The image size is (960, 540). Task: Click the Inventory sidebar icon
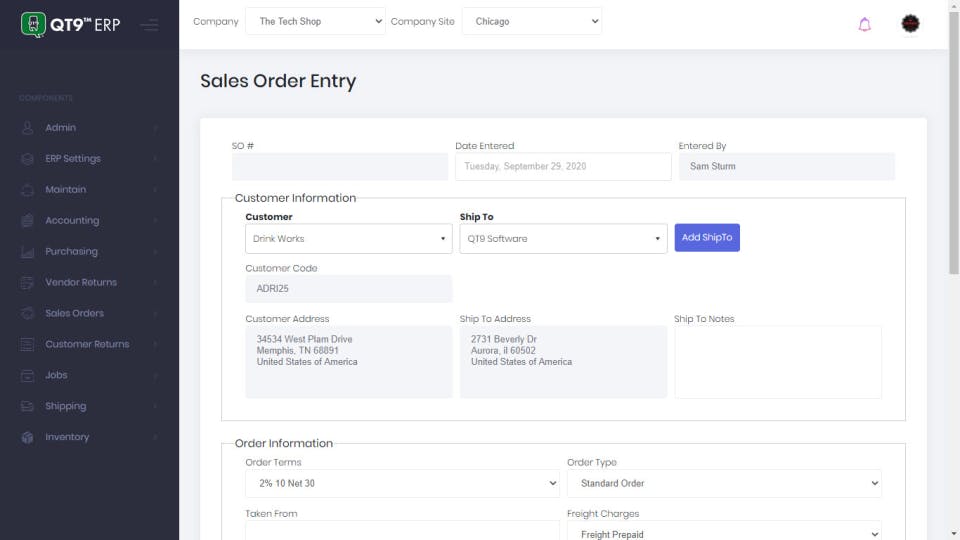click(27, 438)
